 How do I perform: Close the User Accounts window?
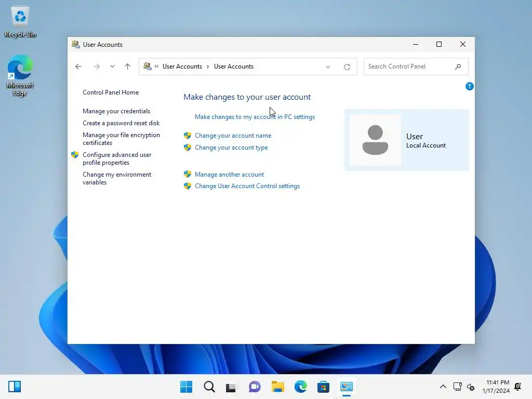(463, 45)
